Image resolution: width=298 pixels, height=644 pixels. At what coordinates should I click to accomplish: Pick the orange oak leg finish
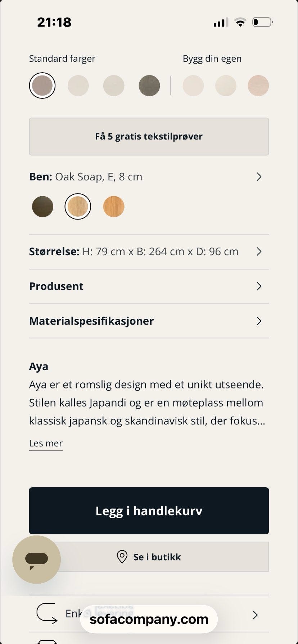pos(114,207)
